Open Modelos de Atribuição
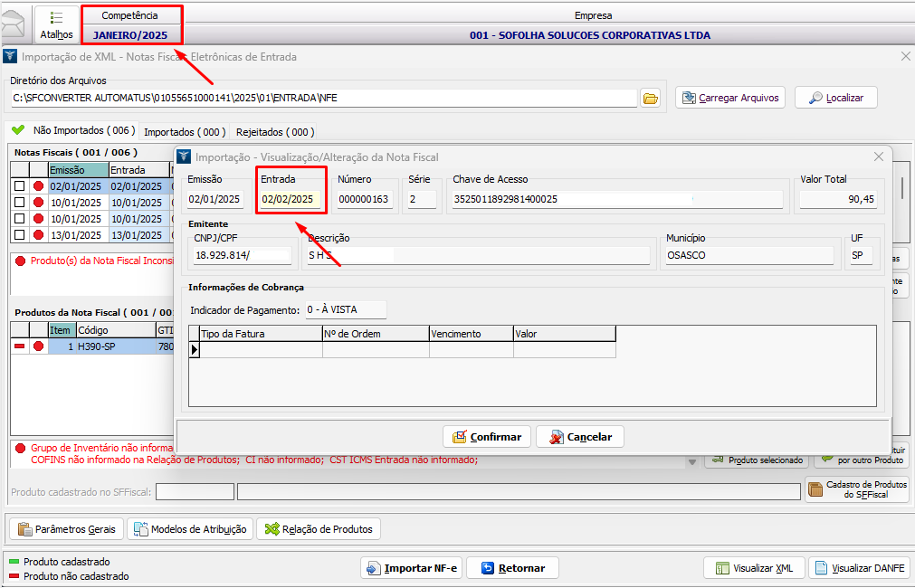The height and width of the screenshot is (588, 915). (189, 529)
